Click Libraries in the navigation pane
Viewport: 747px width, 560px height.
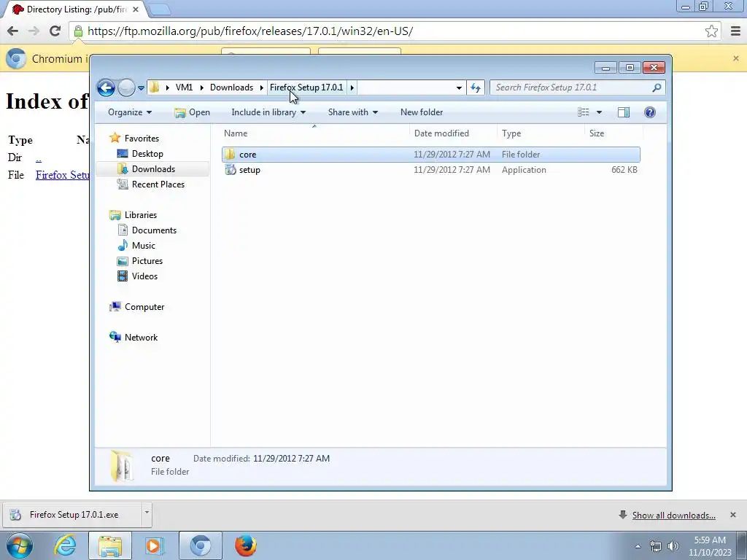(x=141, y=215)
